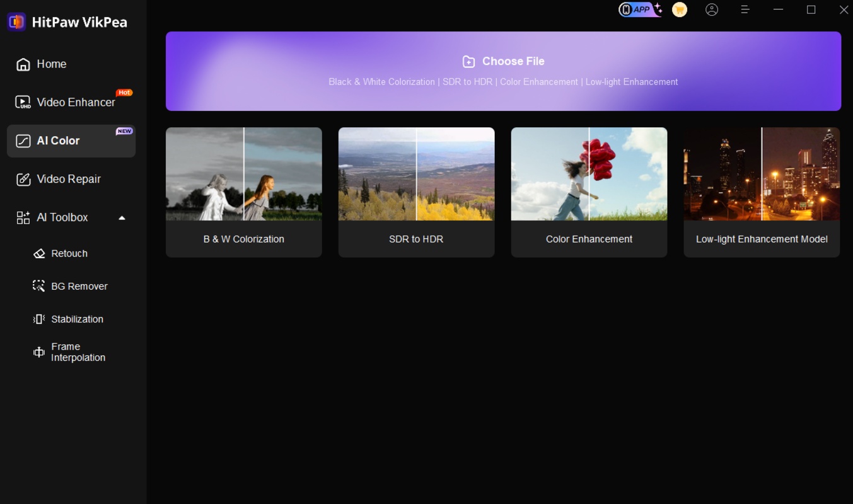Viewport: 853px width, 504px height.
Task: Open the SDR to HDR thumbnail
Action: pyautogui.click(x=416, y=175)
